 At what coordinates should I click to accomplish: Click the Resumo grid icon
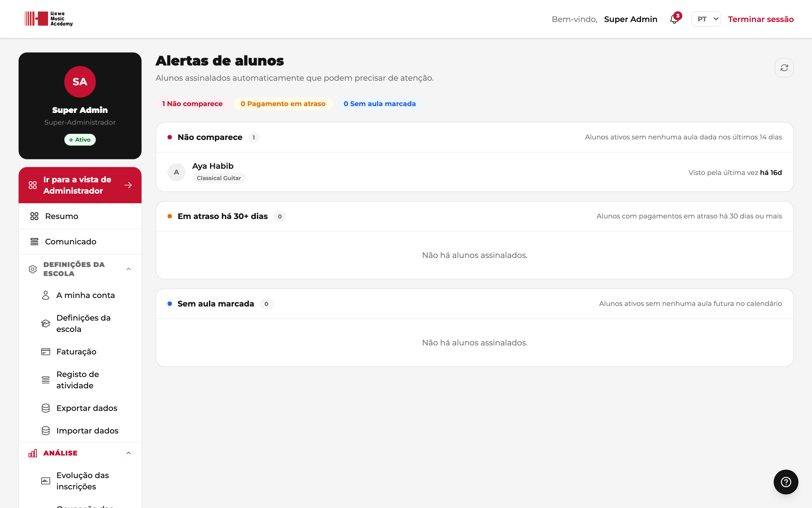click(34, 216)
